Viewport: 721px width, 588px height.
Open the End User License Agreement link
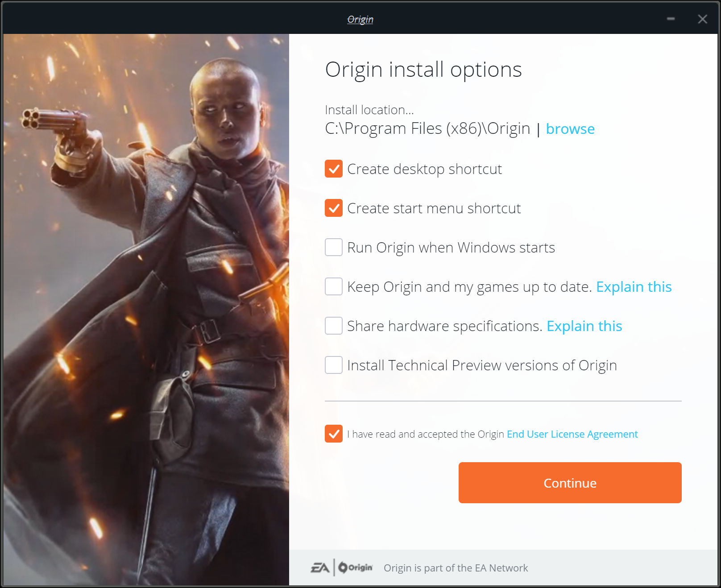pyautogui.click(x=572, y=434)
